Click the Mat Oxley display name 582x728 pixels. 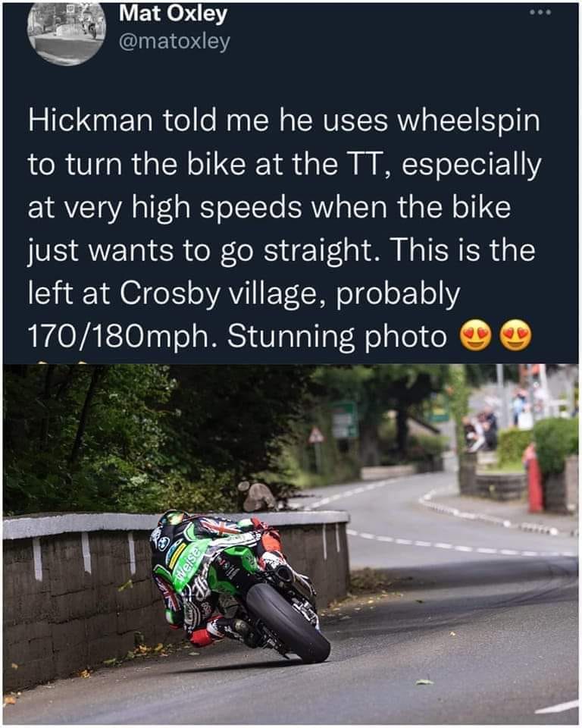coord(173,14)
